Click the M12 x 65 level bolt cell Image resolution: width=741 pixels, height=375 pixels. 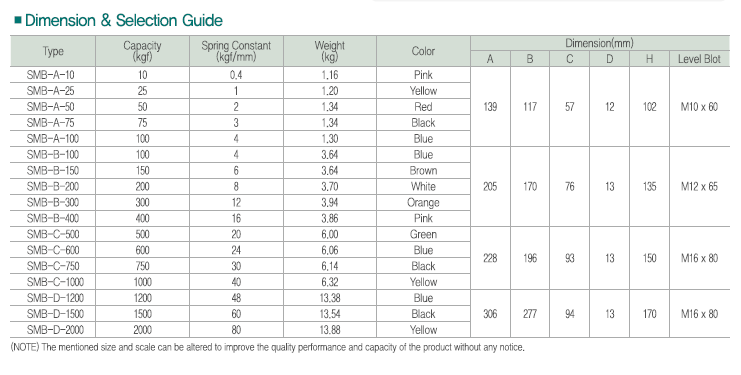click(x=699, y=187)
